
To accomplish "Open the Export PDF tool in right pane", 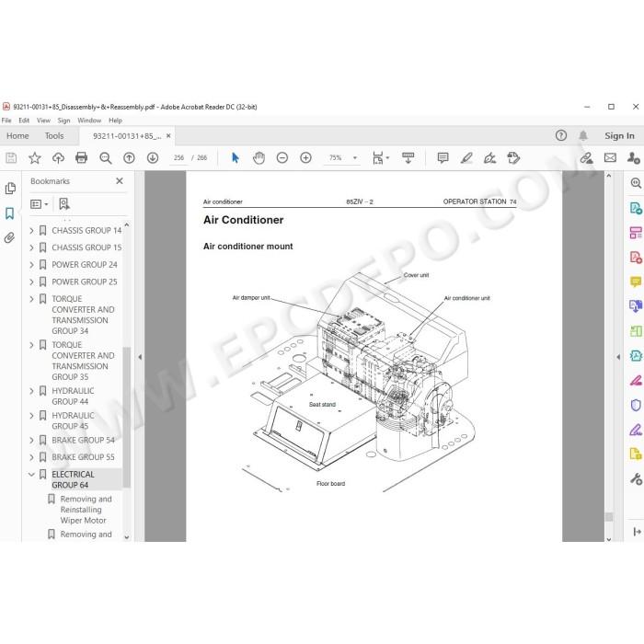I will tap(636, 208).
